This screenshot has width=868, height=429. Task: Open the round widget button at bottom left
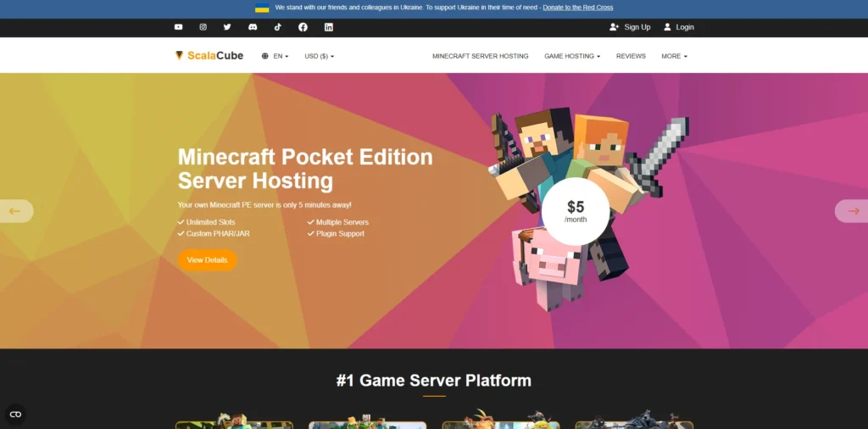[15, 414]
